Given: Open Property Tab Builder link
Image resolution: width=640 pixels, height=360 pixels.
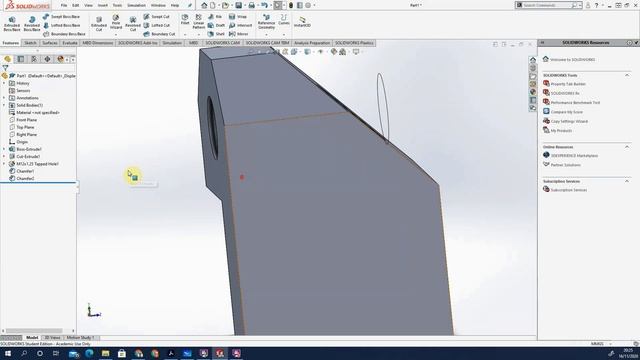Looking at the screenshot, I should pyautogui.click(x=568, y=84).
